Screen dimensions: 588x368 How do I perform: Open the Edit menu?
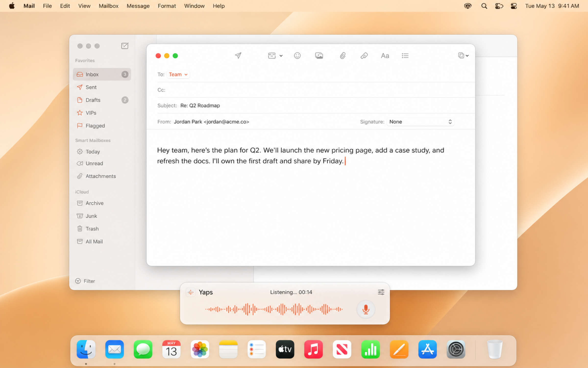[65, 6]
